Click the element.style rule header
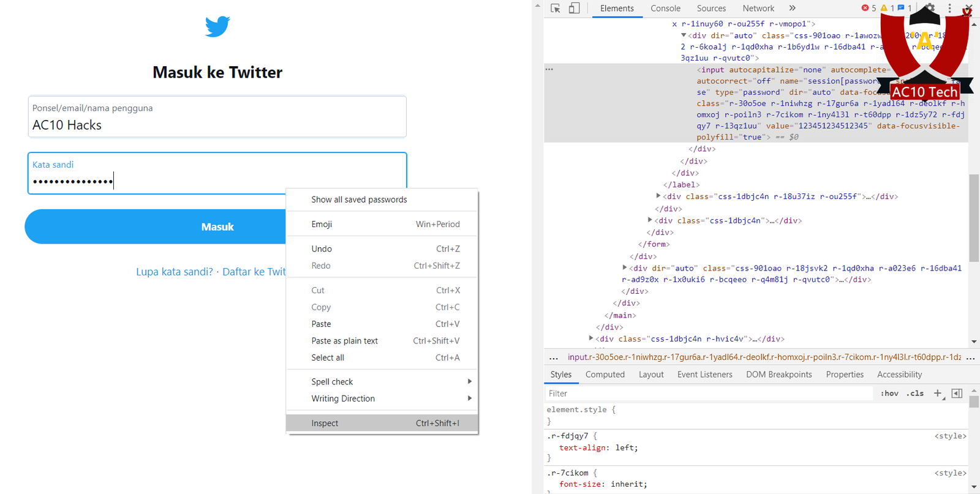This screenshot has width=980, height=494. pyautogui.click(x=581, y=410)
